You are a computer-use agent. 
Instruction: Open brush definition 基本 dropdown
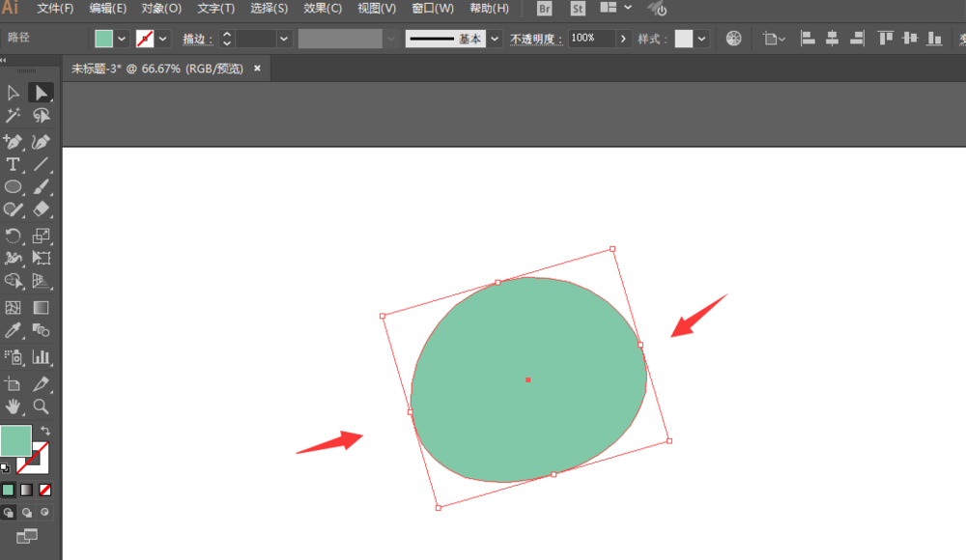point(494,39)
